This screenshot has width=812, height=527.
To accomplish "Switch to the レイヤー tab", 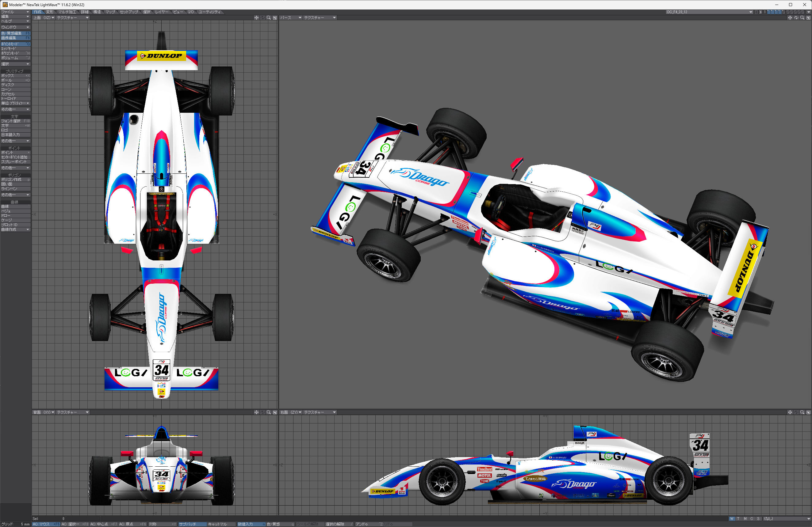I will 162,12.
